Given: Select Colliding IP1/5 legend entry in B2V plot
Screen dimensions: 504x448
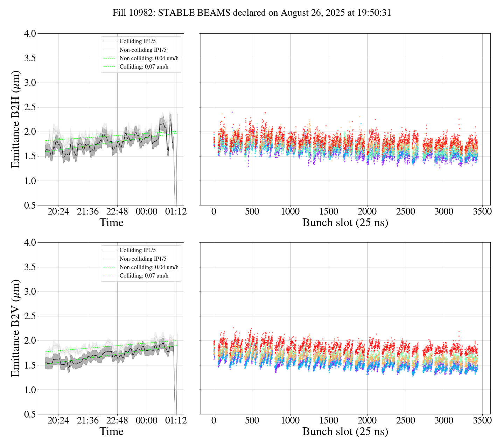Looking at the screenshot, I should [137, 250].
